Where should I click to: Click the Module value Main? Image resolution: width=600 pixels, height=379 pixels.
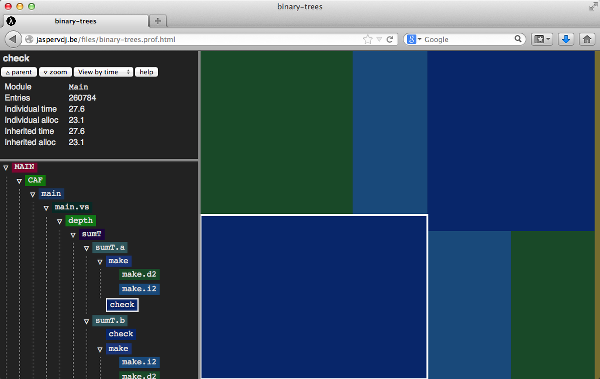pos(78,87)
